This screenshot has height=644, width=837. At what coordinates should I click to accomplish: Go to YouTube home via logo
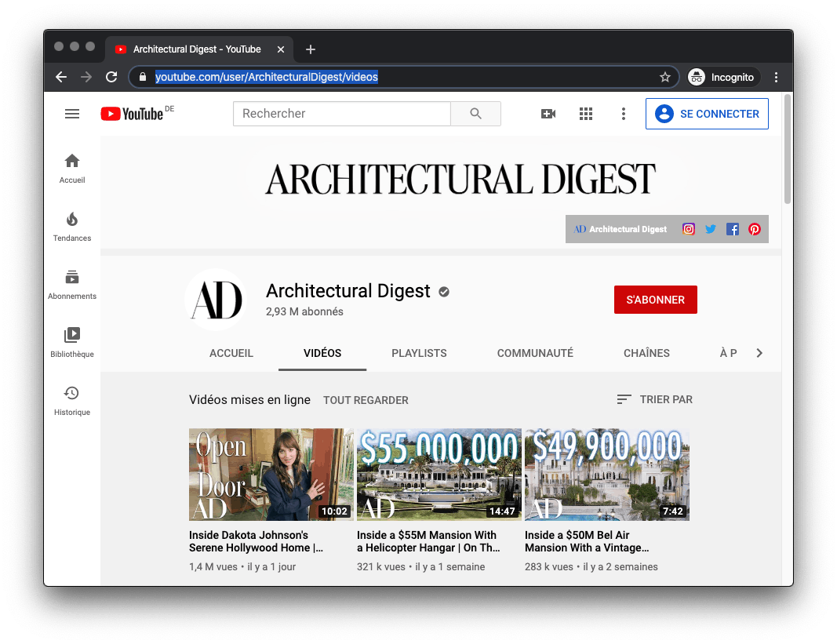coord(133,114)
